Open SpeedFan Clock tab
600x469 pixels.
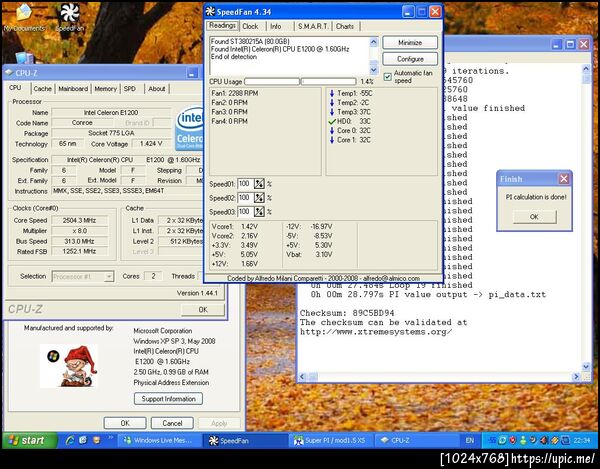pyautogui.click(x=250, y=26)
